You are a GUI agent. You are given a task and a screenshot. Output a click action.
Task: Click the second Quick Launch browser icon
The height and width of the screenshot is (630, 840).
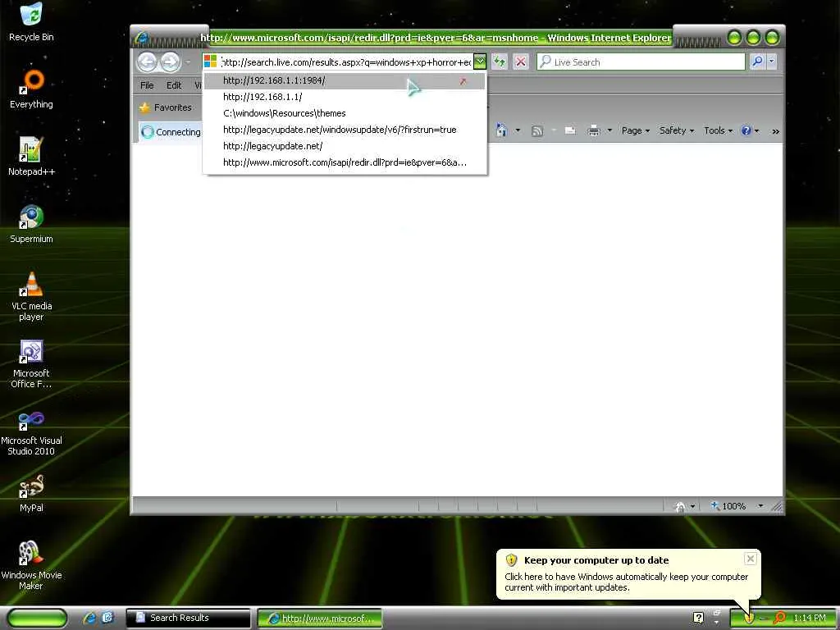pos(107,618)
